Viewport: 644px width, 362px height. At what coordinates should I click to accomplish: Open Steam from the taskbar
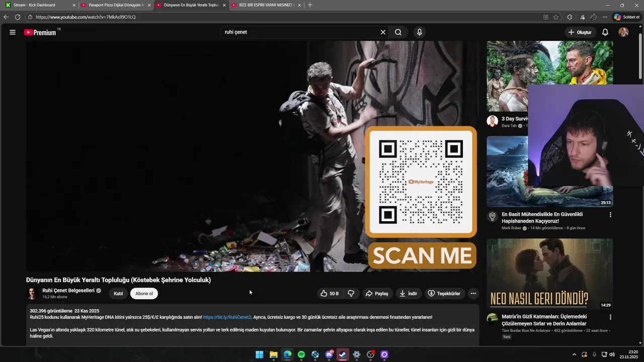(x=343, y=354)
